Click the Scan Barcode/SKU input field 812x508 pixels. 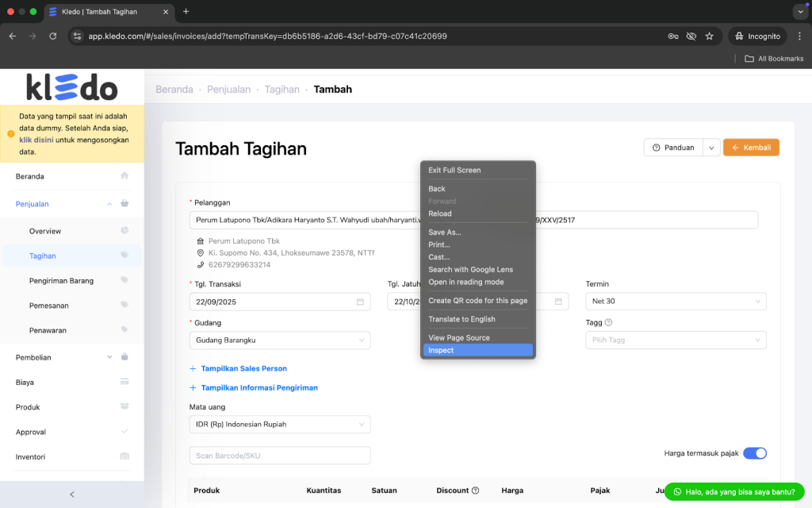(280, 456)
